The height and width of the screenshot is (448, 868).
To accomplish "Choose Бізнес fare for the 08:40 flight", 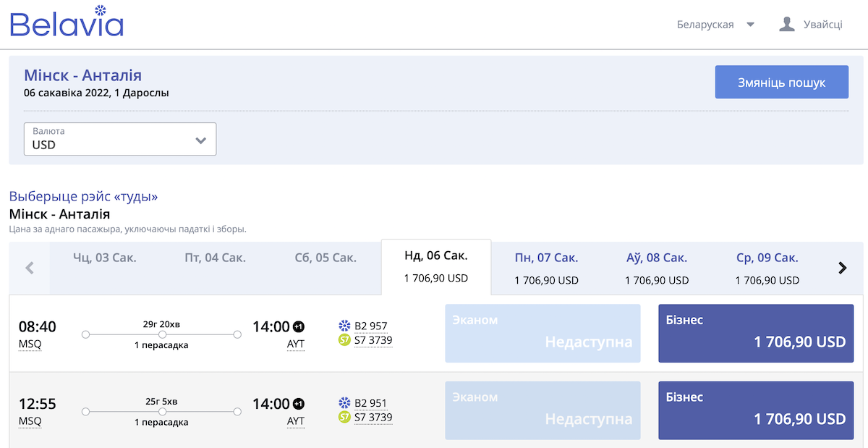I will [756, 334].
